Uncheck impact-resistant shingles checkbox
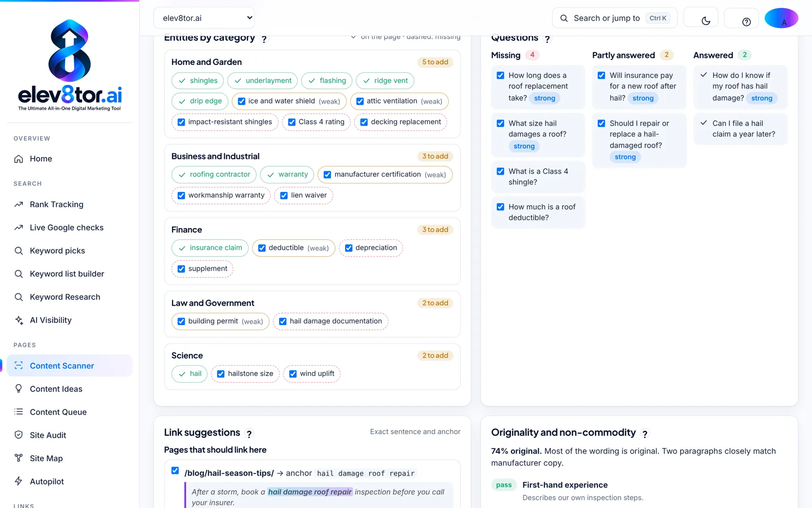The height and width of the screenshot is (508, 812). pos(181,122)
